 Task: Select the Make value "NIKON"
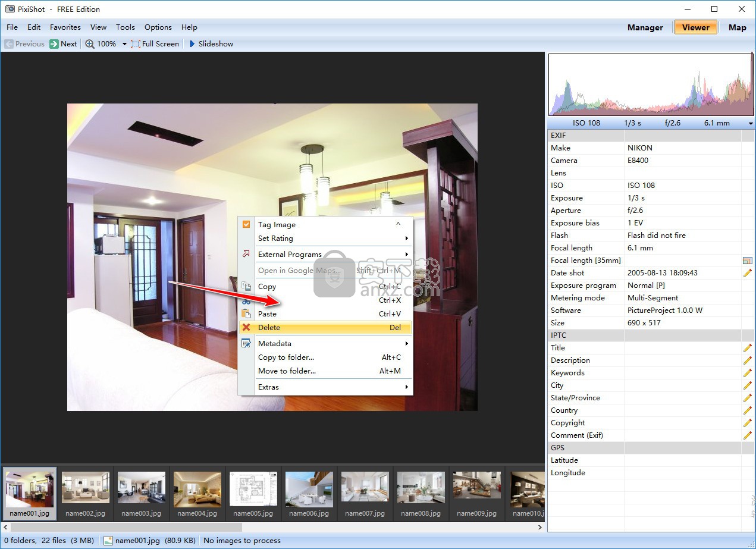[x=640, y=148]
